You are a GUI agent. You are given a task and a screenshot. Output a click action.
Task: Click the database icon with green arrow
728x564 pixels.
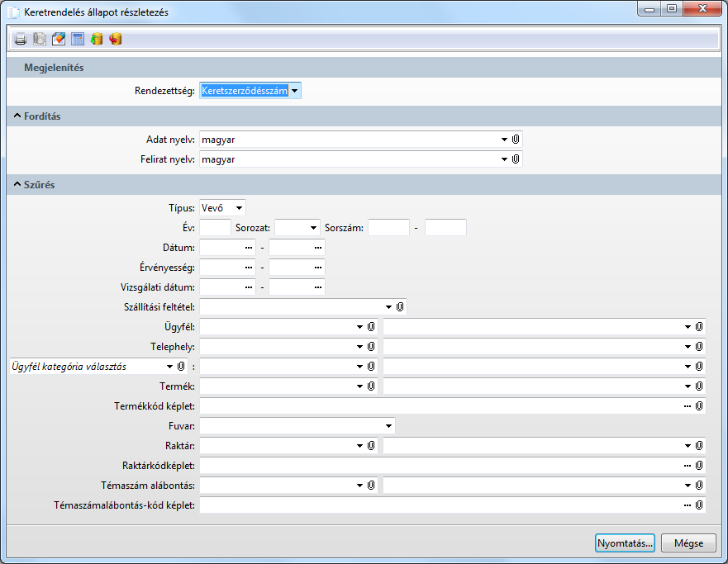(x=96, y=39)
